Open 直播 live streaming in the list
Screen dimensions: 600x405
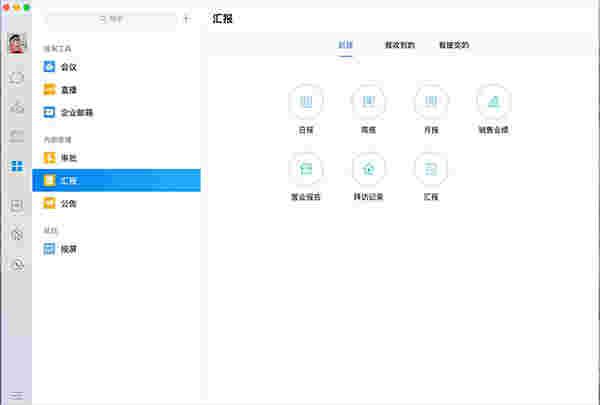[x=70, y=90]
